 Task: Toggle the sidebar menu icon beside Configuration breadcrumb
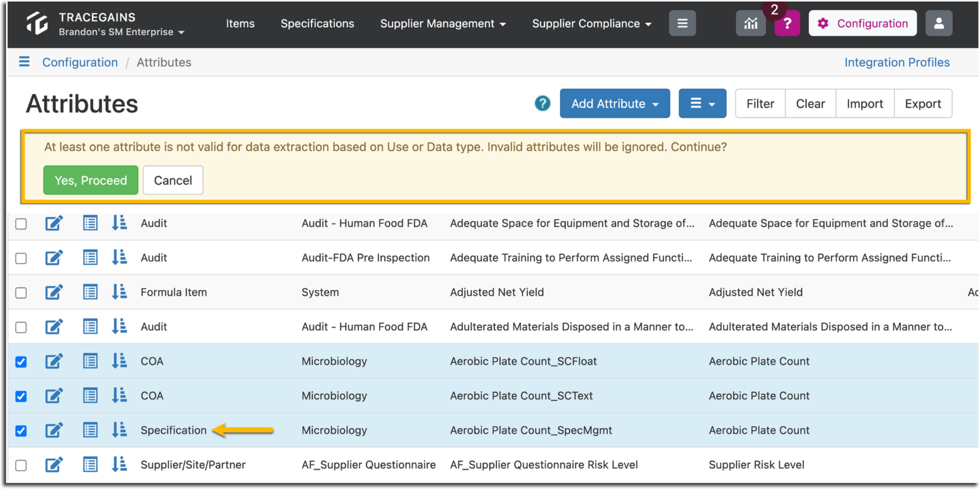[24, 62]
